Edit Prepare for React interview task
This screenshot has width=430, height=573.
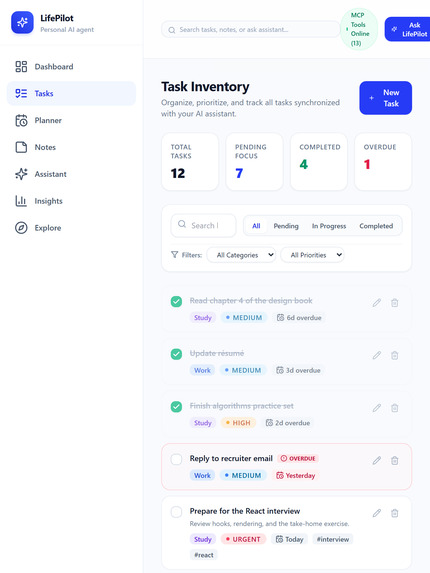click(377, 513)
